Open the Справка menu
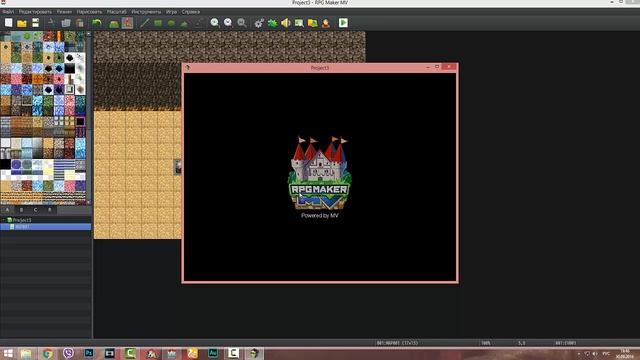The image size is (640, 360). (x=191, y=12)
